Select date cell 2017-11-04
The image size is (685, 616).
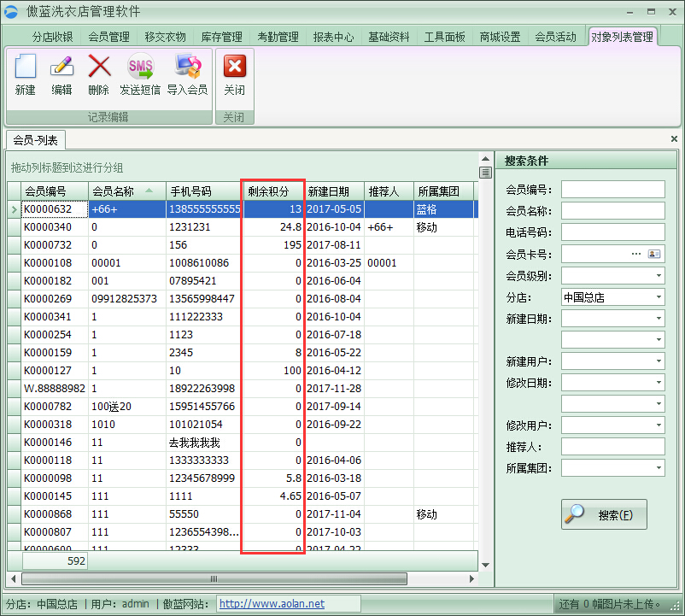coord(334,513)
